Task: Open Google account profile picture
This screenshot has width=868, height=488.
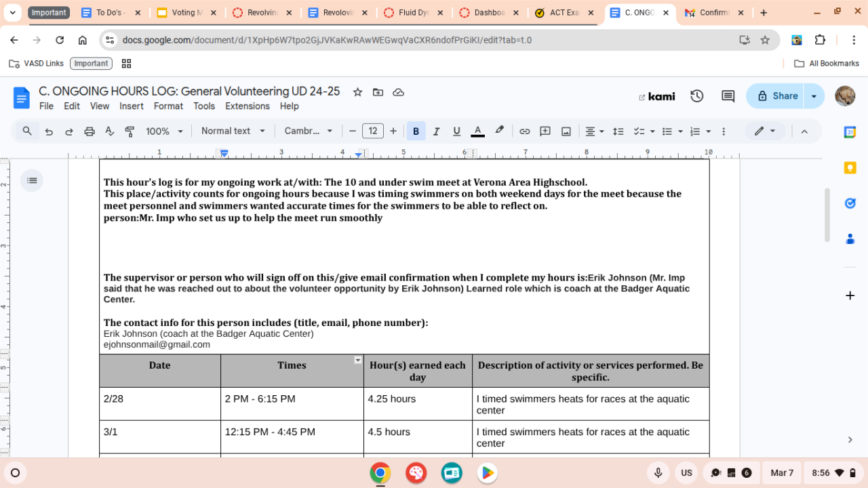Action: (x=845, y=96)
